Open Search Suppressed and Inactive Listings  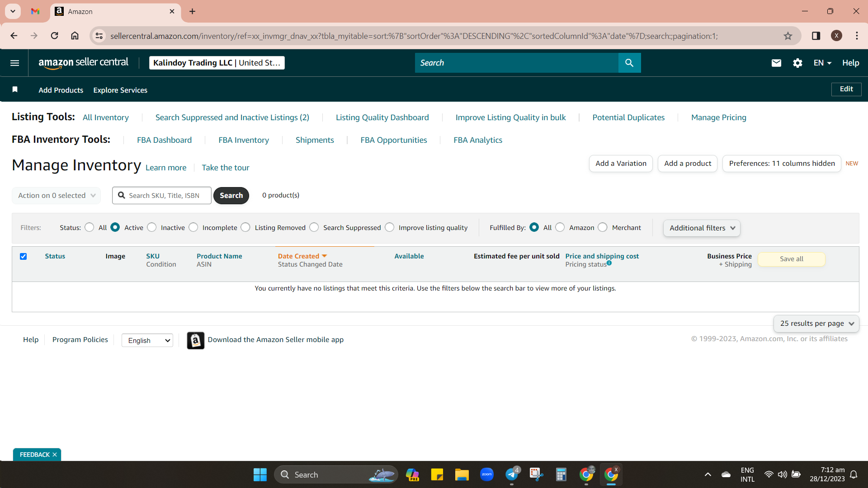tap(232, 117)
